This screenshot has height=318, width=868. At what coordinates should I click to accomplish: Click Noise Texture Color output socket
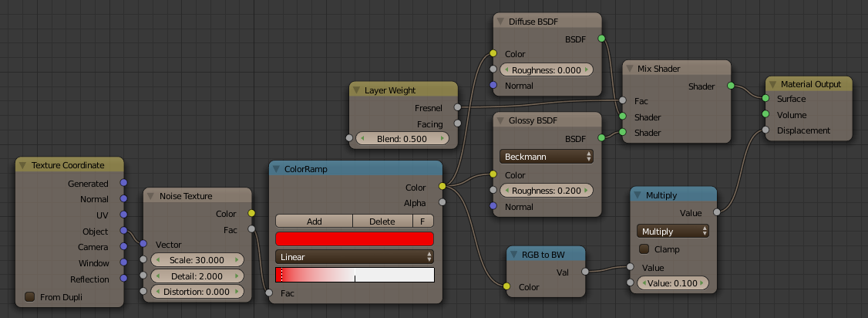[251, 213]
